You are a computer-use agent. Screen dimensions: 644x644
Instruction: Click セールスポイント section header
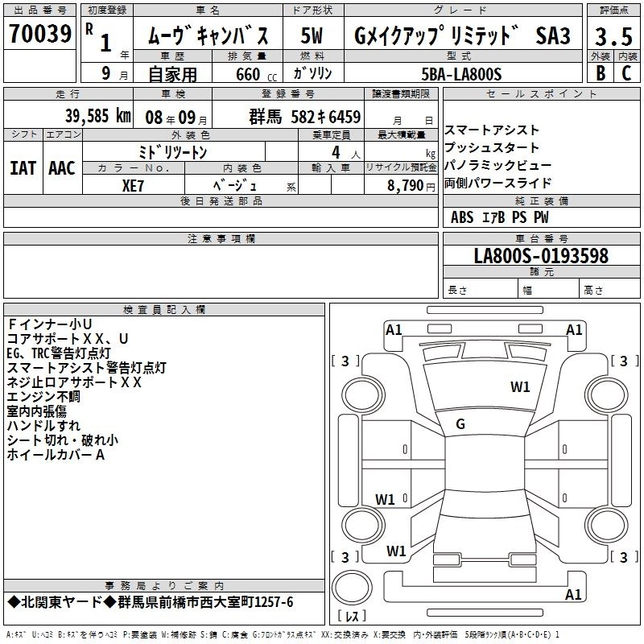point(541,94)
